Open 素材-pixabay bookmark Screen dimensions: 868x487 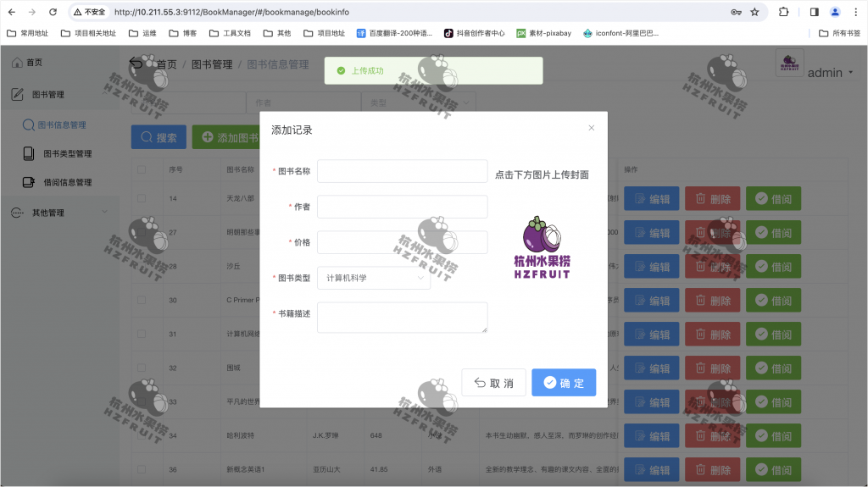click(x=543, y=33)
